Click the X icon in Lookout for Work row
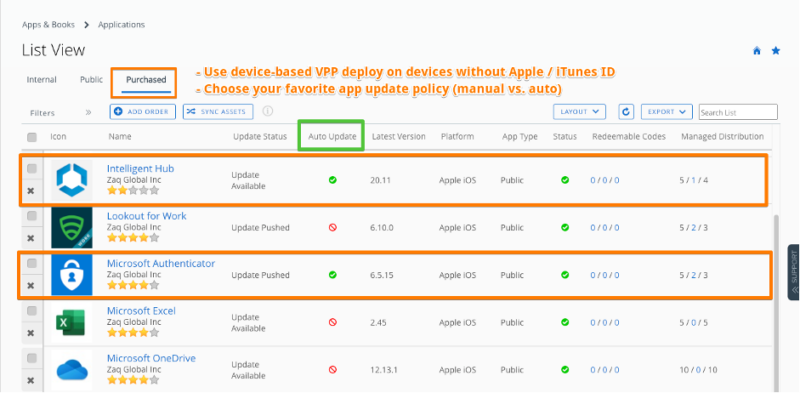Image resolution: width=800 pixels, height=393 pixels. 31,238
